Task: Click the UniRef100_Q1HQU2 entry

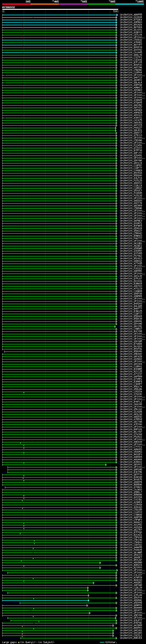Action: coord(131,359)
